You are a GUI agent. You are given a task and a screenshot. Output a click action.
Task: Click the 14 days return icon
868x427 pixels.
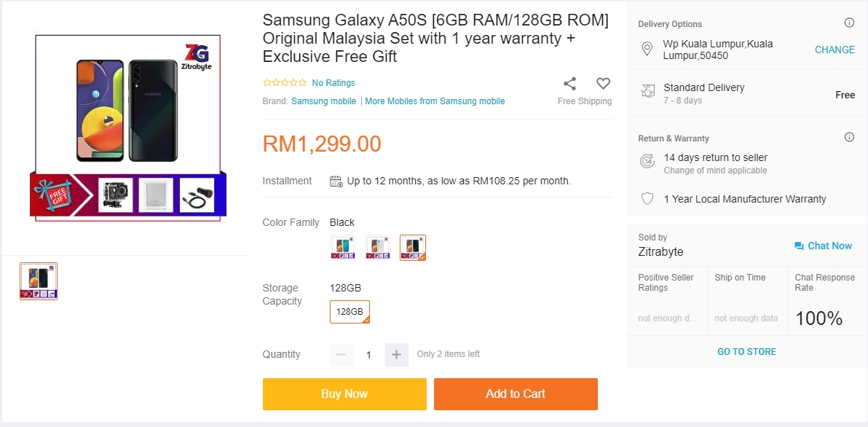(647, 161)
